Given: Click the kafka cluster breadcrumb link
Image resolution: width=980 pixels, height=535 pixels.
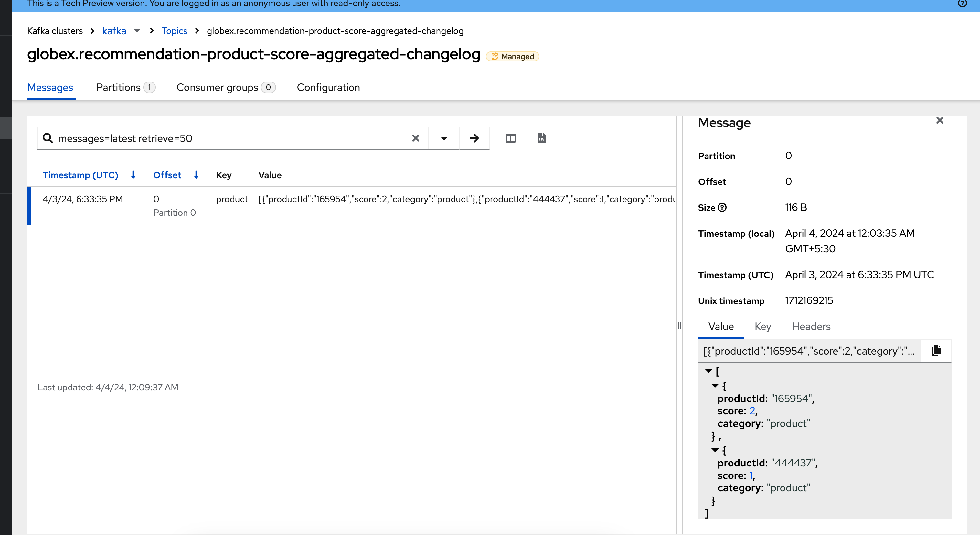Looking at the screenshot, I should pyautogui.click(x=114, y=30).
